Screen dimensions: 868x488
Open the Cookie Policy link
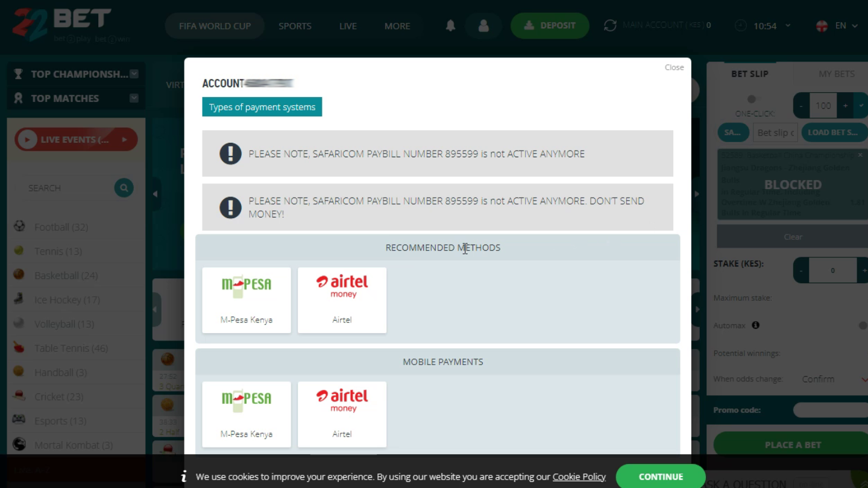pyautogui.click(x=579, y=477)
